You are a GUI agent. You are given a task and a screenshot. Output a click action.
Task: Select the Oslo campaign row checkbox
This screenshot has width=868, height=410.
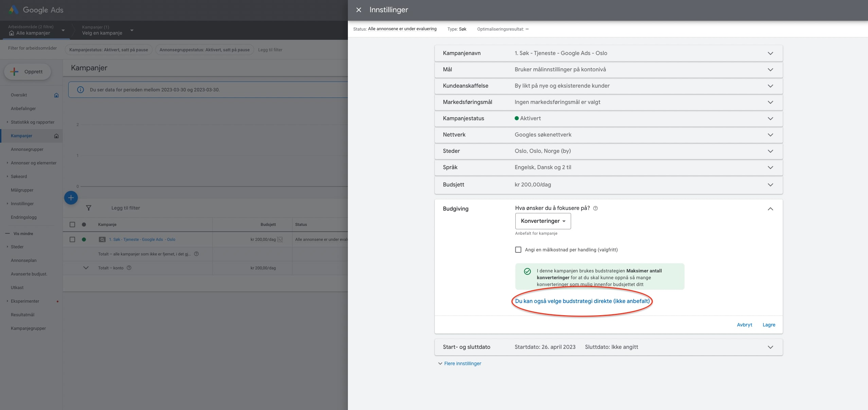72,239
